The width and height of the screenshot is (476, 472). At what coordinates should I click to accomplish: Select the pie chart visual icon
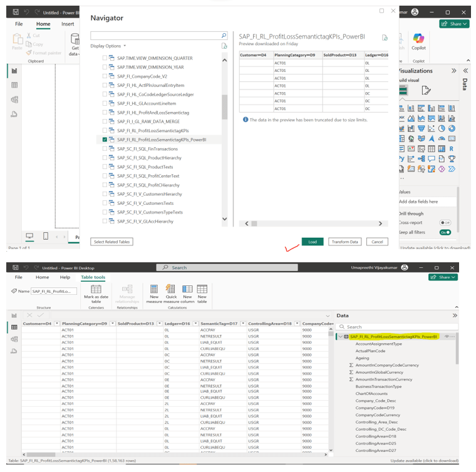coord(442,128)
